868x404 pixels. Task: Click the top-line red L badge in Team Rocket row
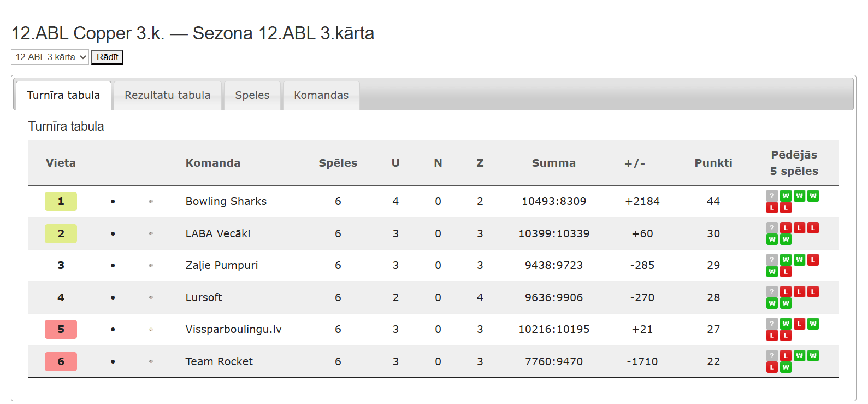pyautogui.click(x=786, y=355)
